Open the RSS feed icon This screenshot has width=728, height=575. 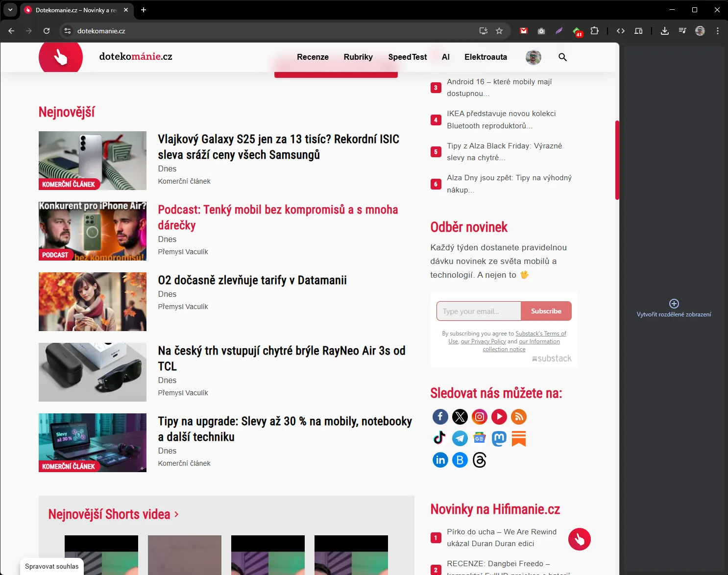tap(518, 417)
